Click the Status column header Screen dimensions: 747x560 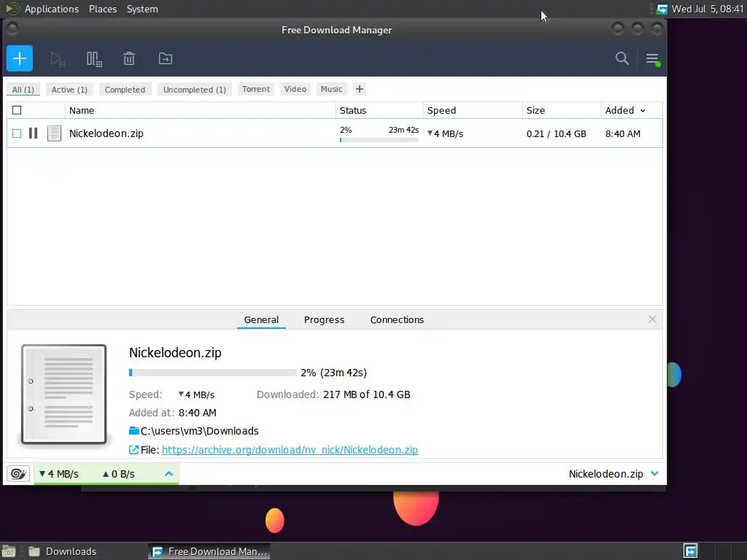click(x=379, y=111)
